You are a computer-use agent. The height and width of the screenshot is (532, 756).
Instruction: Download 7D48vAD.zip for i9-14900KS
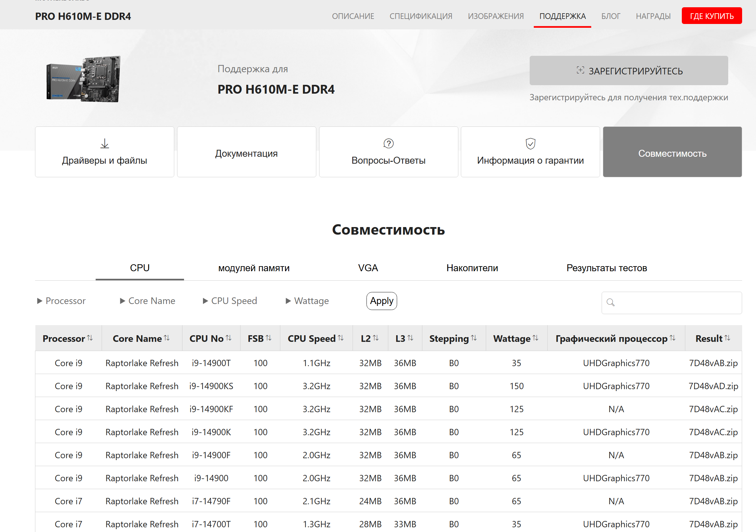tap(713, 386)
